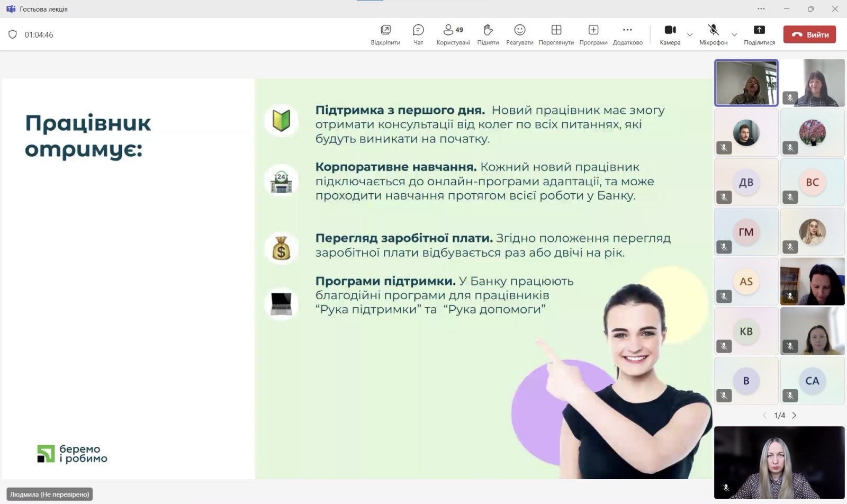Viewport: 847px width, 504px height.
Task: Expand microphone options dropdown arrow
Action: 734,35
